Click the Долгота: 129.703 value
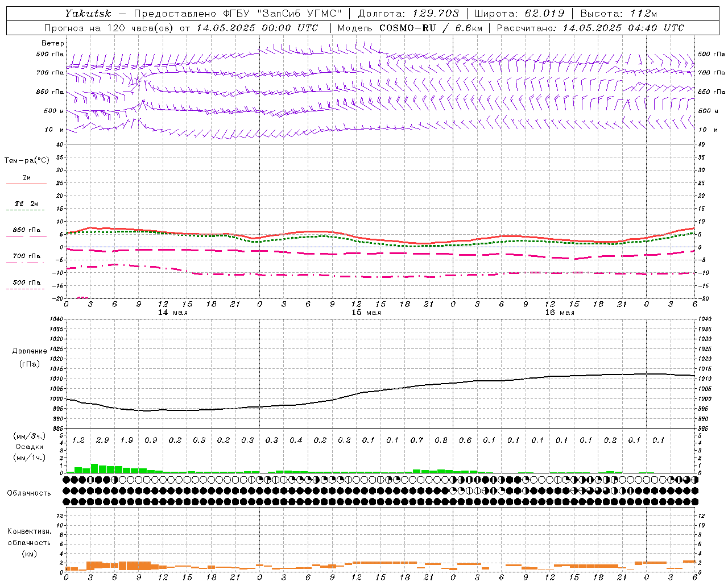 click(x=408, y=14)
